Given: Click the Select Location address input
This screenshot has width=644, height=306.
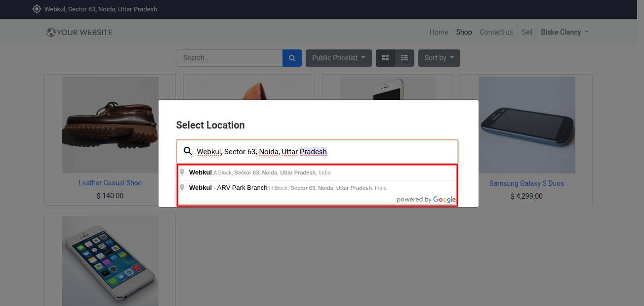Looking at the screenshot, I should [x=318, y=151].
